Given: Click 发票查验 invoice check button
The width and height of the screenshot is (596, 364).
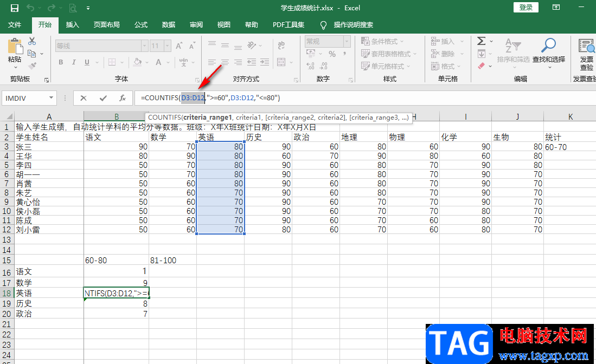Looking at the screenshot, I should tap(586, 54).
